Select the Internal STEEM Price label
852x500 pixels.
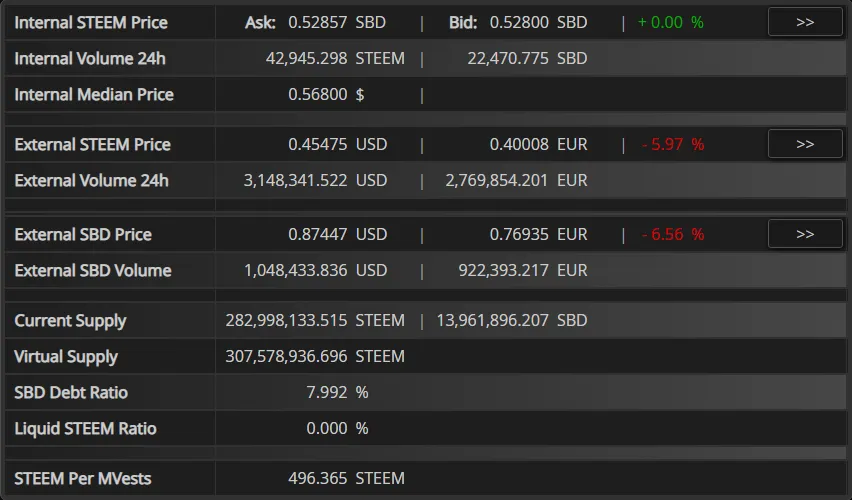point(91,22)
